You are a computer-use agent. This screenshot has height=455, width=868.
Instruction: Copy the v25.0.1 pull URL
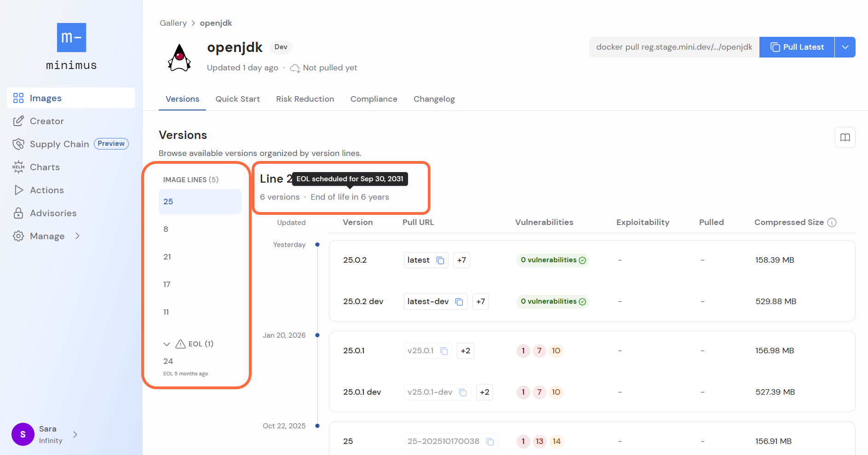pos(444,351)
